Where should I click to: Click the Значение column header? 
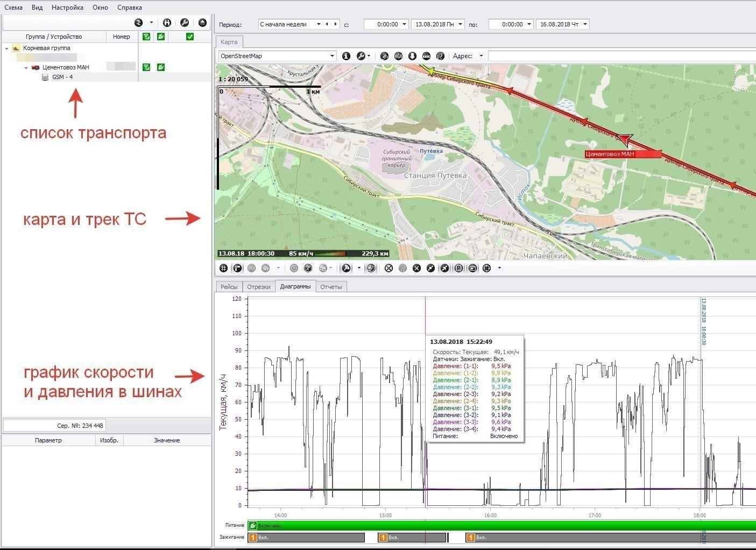[167, 440]
